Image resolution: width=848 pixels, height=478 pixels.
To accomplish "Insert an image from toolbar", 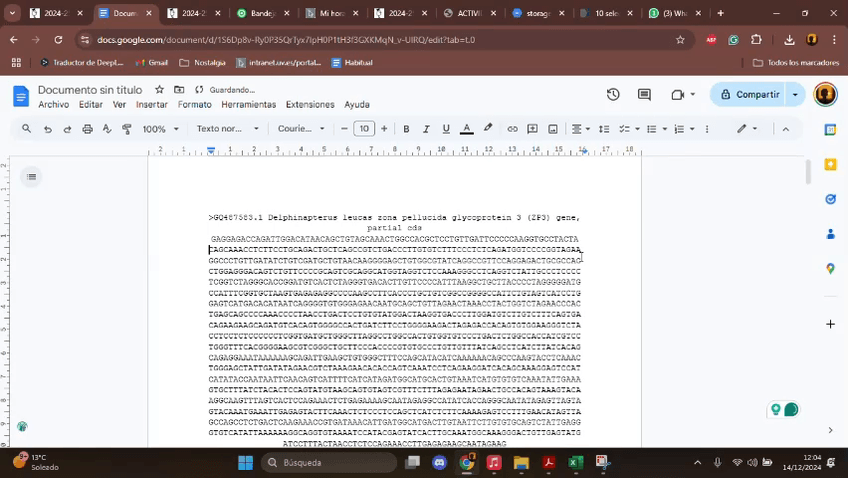I will (553, 129).
